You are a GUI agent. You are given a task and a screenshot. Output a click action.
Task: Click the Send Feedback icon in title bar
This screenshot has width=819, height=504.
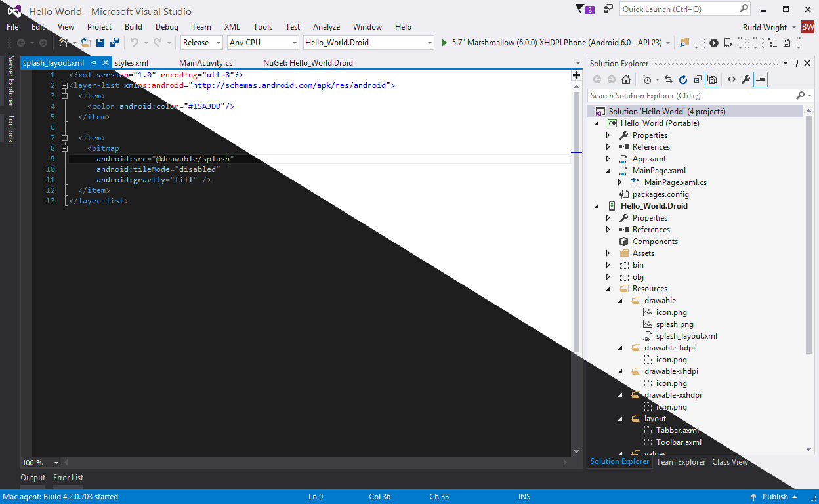point(608,9)
